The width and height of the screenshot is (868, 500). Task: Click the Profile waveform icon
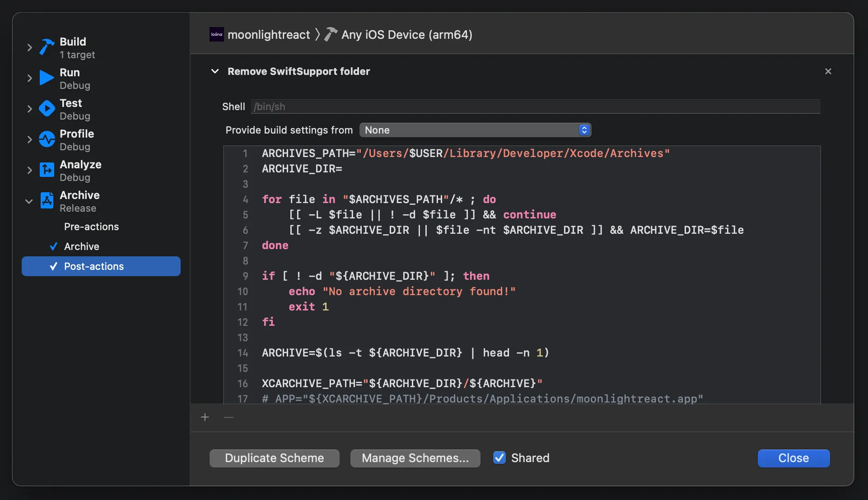coord(47,139)
